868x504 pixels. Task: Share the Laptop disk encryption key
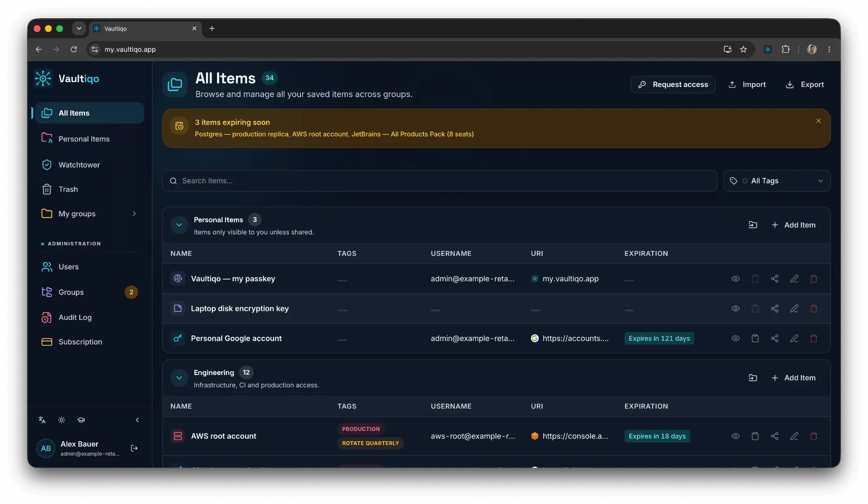click(x=774, y=308)
